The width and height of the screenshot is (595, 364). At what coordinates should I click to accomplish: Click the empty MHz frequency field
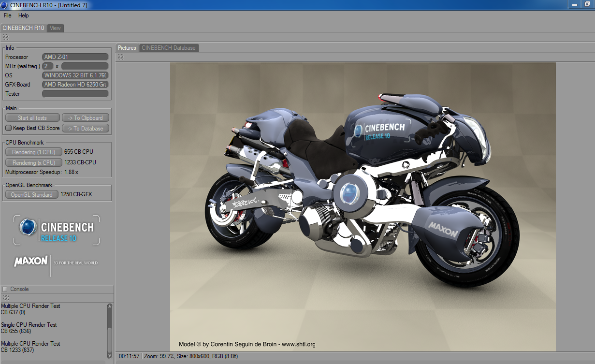coord(85,66)
